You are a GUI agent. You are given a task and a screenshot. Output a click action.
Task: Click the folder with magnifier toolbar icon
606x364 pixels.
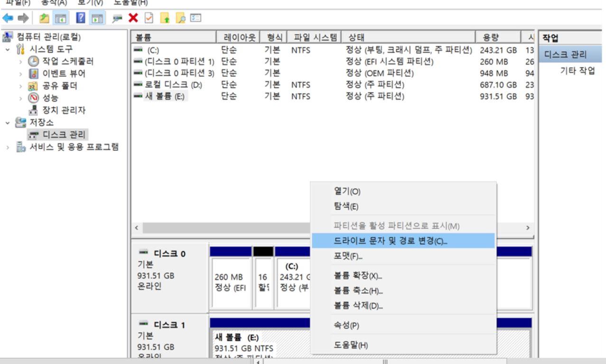(x=180, y=19)
